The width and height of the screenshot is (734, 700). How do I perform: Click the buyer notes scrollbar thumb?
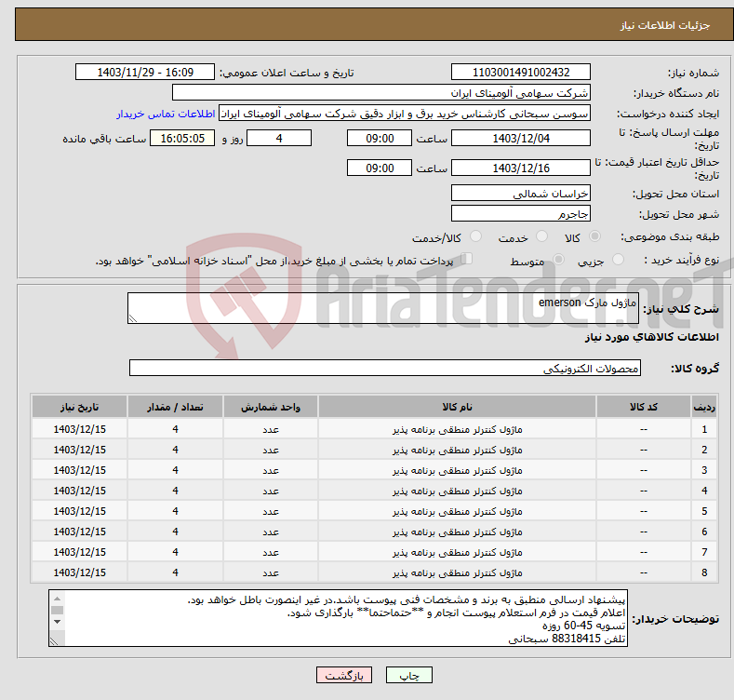[x=57, y=610]
